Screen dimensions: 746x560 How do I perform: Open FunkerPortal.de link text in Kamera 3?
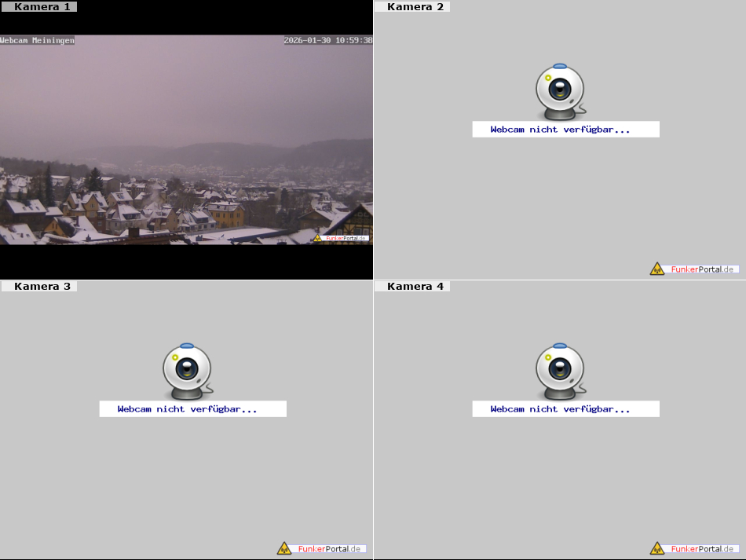click(329, 549)
